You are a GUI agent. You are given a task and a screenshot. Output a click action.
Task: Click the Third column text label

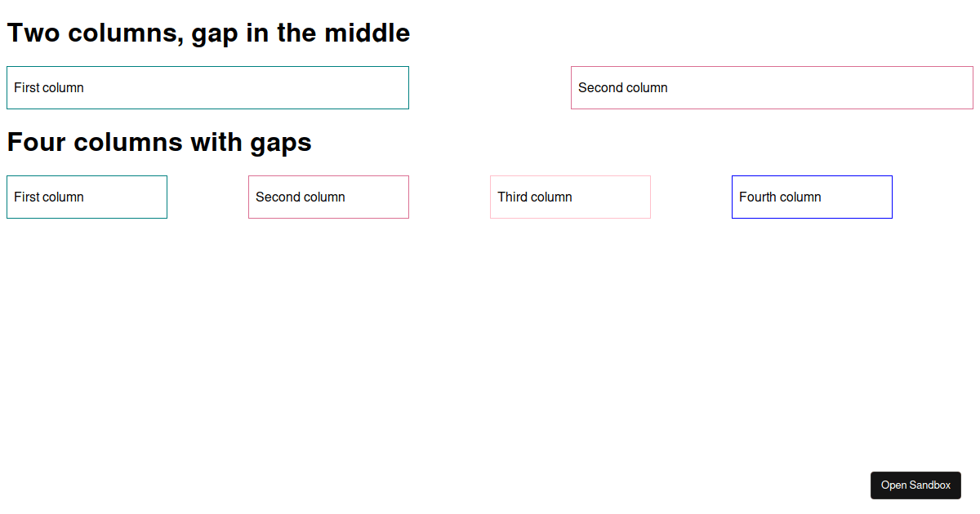(x=535, y=197)
